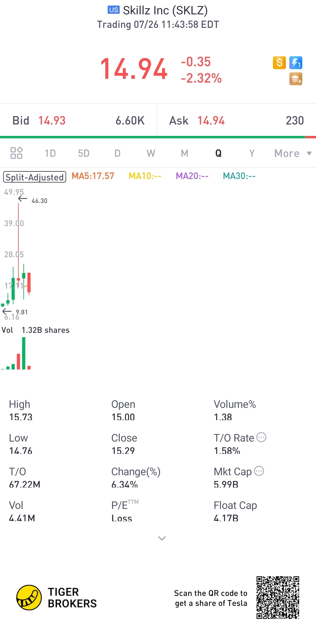Screen dimensions: 316x644
Task: Open the chart layout grid icon
Action: pos(16,153)
